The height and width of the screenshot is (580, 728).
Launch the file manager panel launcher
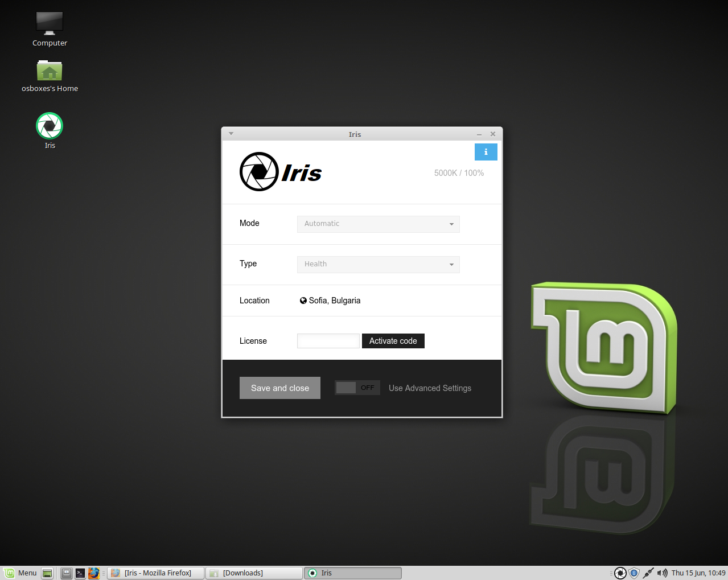67,573
